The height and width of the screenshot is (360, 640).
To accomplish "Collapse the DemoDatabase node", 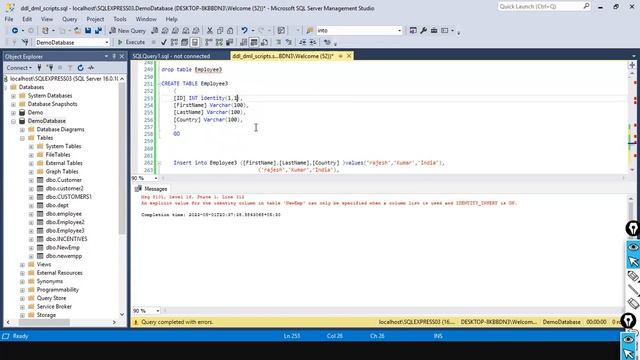I will tap(13, 121).
